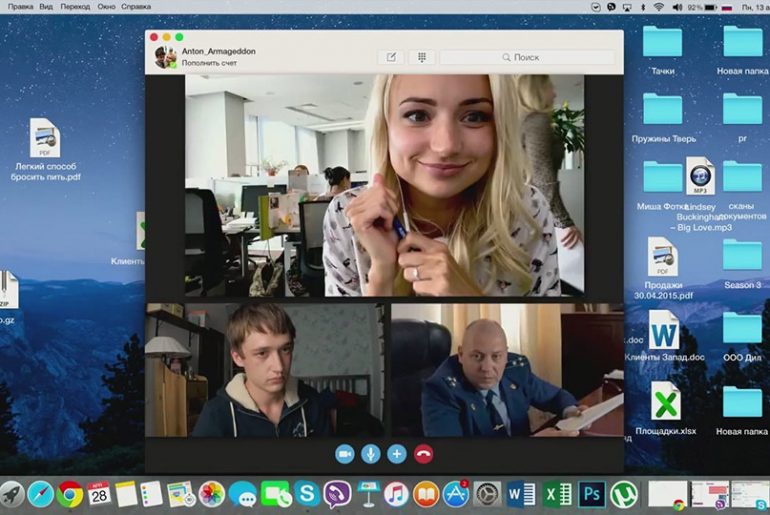
Task: Open the Anton_Armageddon profile avatar
Action: [165, 57]
